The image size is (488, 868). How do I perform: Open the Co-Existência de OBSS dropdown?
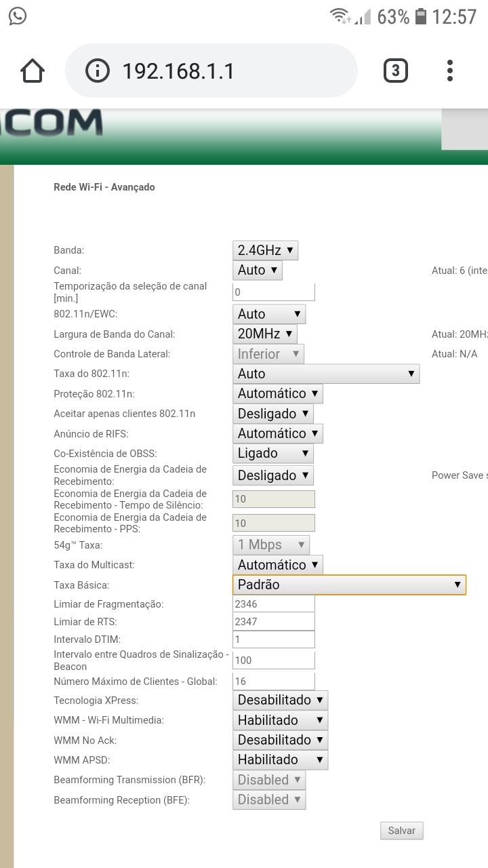[273, 453]
